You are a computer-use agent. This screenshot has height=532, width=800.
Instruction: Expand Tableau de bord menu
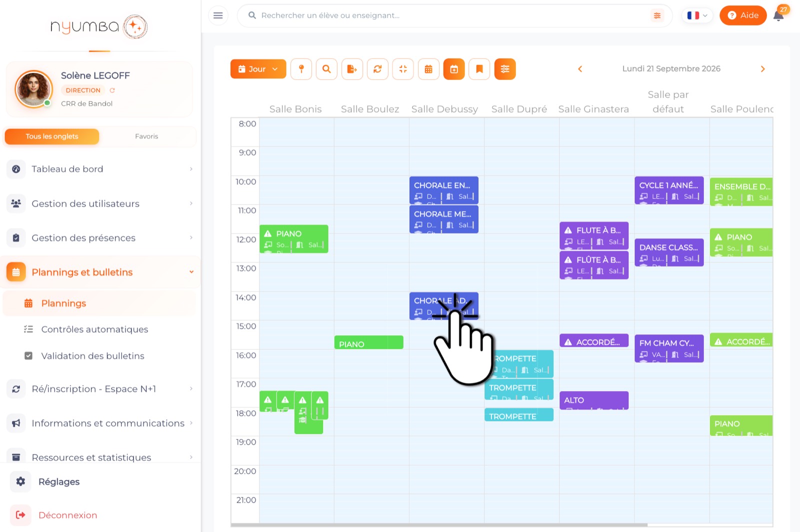100,169
